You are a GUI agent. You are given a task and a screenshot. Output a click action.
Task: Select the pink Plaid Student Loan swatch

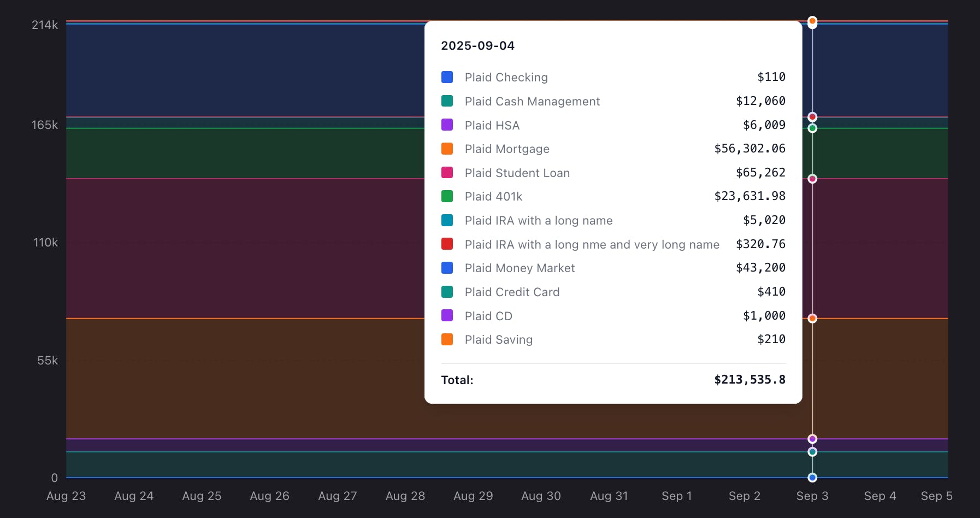pos(447,173)
